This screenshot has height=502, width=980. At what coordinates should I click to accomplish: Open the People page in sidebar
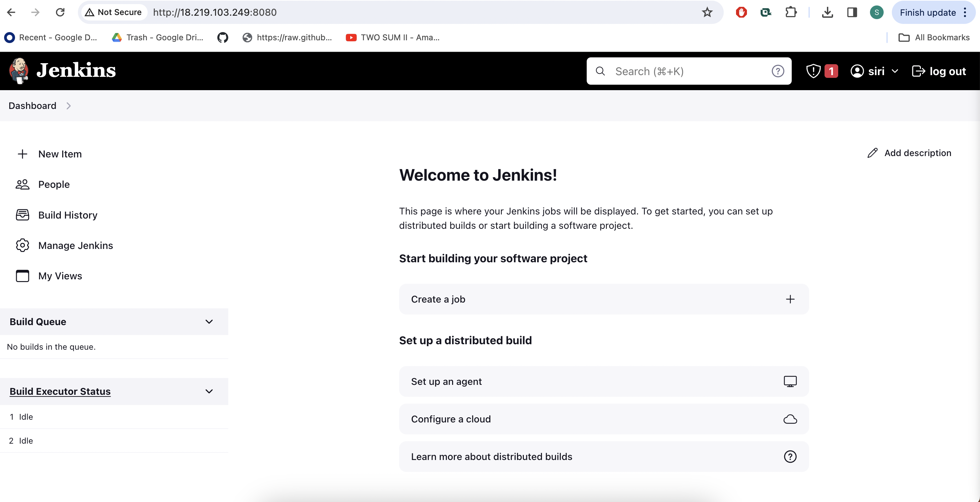click(54, 184)
